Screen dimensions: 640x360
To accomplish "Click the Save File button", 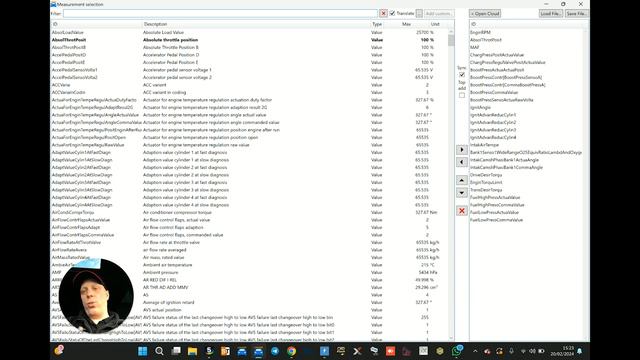I will tap(576, 13).
